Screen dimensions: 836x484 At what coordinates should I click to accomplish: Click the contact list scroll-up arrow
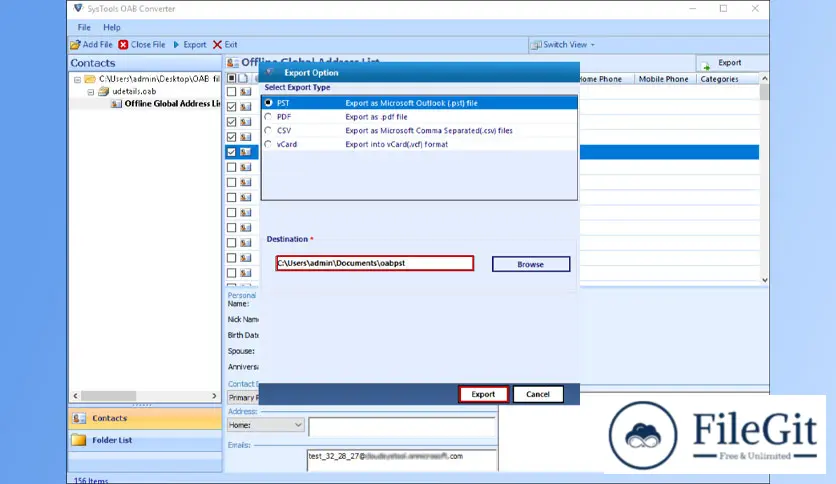tap(765, 78)
